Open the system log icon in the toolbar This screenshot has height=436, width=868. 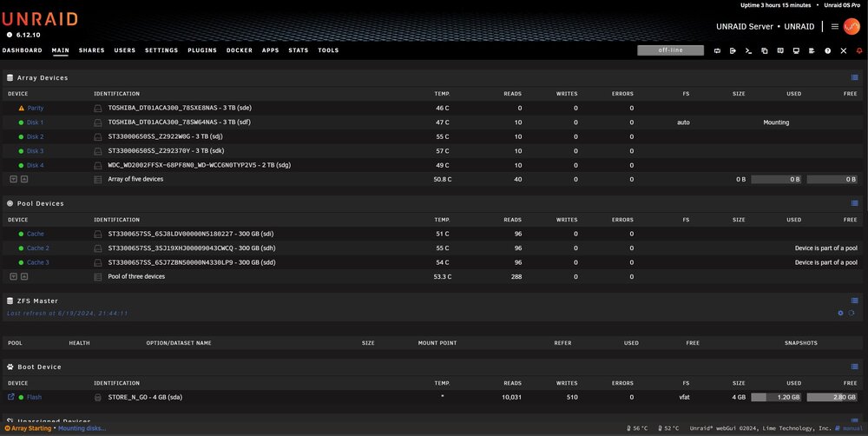coord(812,50)
